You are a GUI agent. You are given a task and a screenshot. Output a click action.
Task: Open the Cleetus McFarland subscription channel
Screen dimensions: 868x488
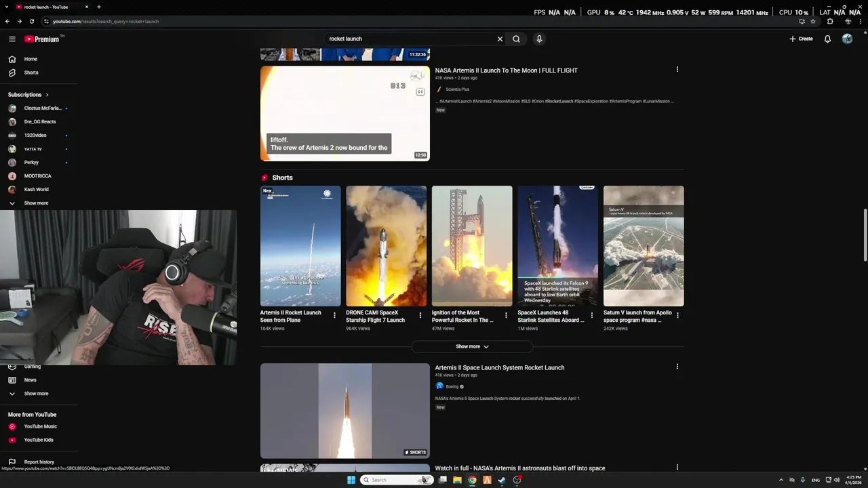click(39, 108)
